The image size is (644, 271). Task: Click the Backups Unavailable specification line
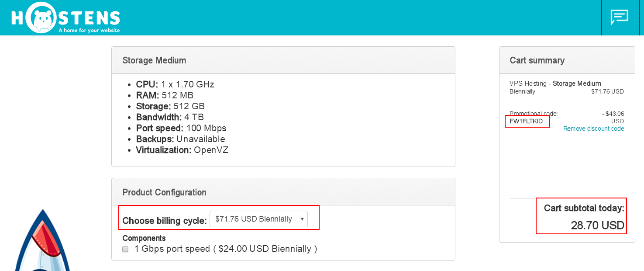click(x=180, y=139)
